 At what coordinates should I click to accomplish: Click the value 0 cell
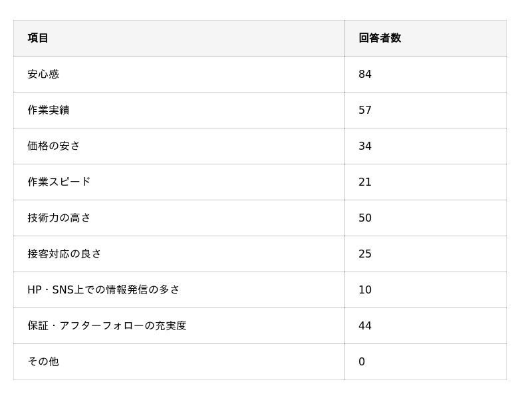[x=362, y=361]
